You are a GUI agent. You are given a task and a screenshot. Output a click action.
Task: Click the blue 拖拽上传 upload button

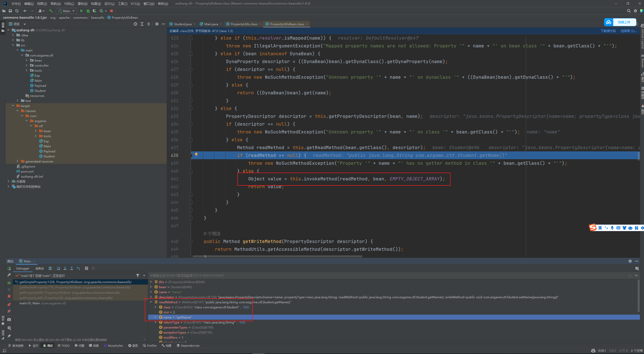tap(620, 22)
